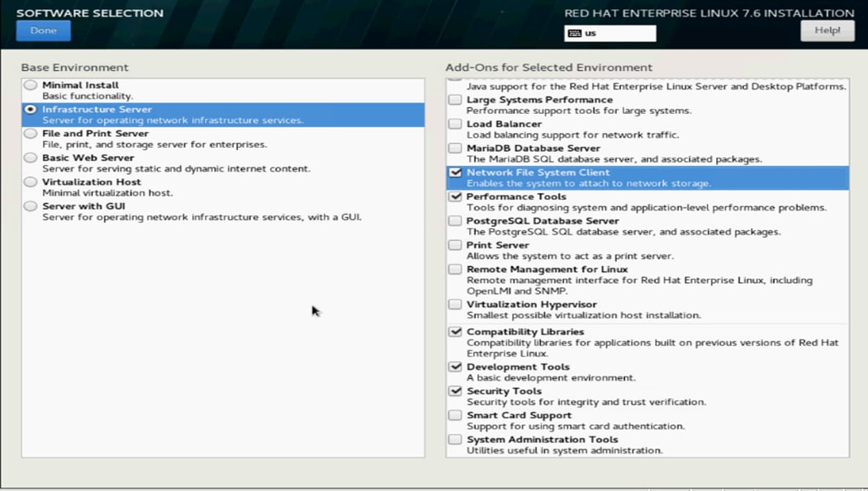Click the 'Base Environment' heading

pos(74,68)
